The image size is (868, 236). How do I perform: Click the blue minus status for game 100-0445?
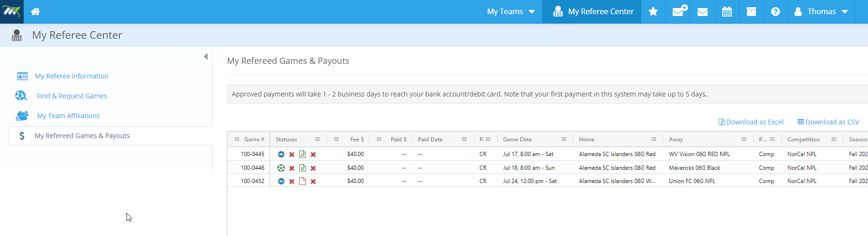pyautogui.click(x=281, y=154)
